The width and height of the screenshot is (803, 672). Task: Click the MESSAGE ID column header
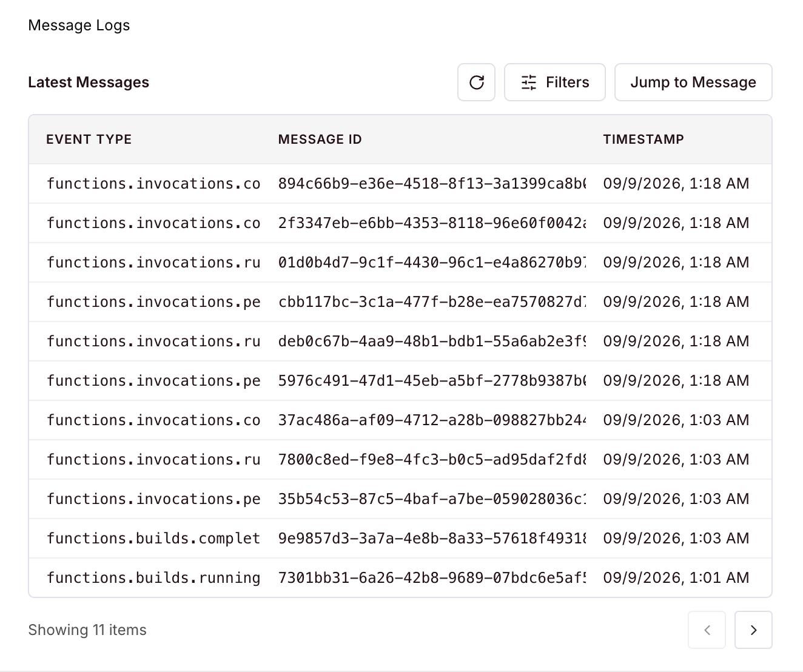(x=320, y=139)
